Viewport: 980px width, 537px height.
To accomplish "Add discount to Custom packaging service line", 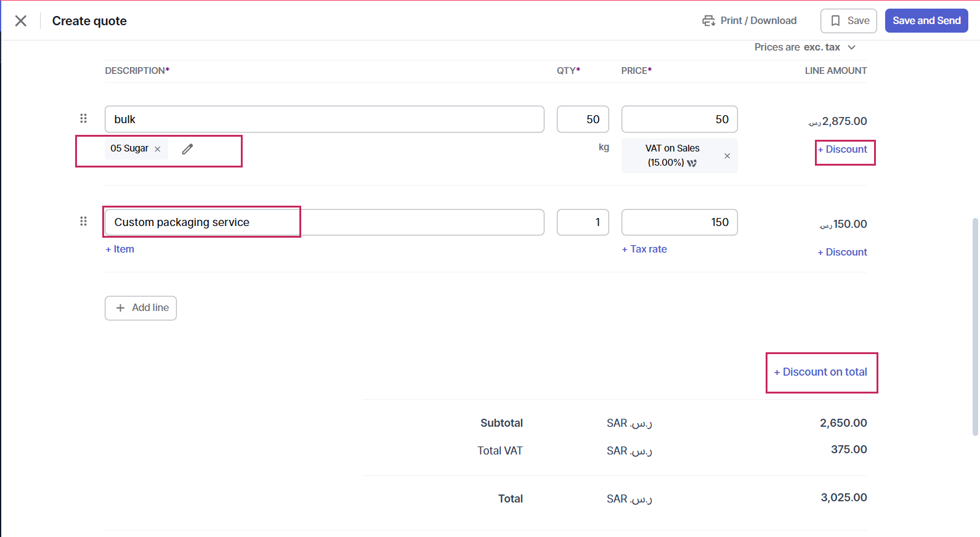I will [842, 252].
